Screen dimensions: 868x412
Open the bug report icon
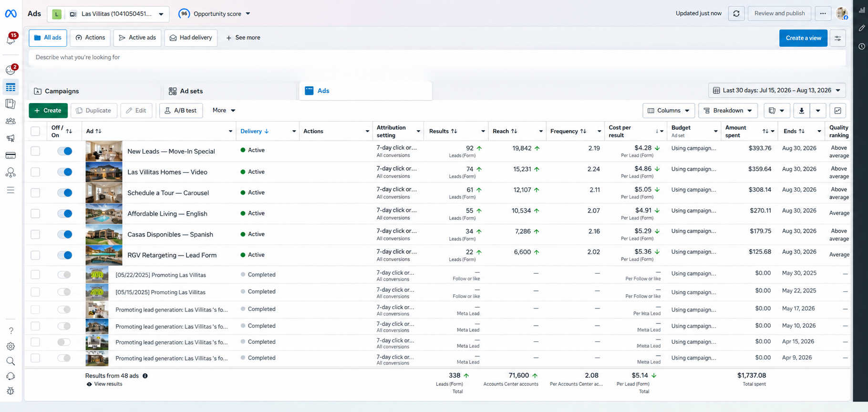coord(10,391)
